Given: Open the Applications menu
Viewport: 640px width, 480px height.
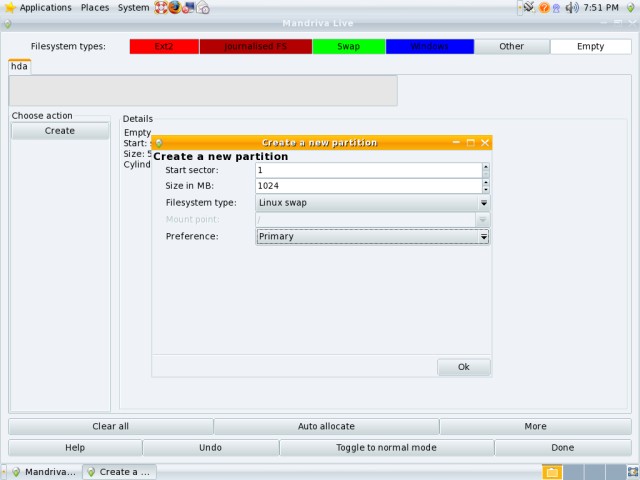Looking at the screenshot, I should pos(45,7).
